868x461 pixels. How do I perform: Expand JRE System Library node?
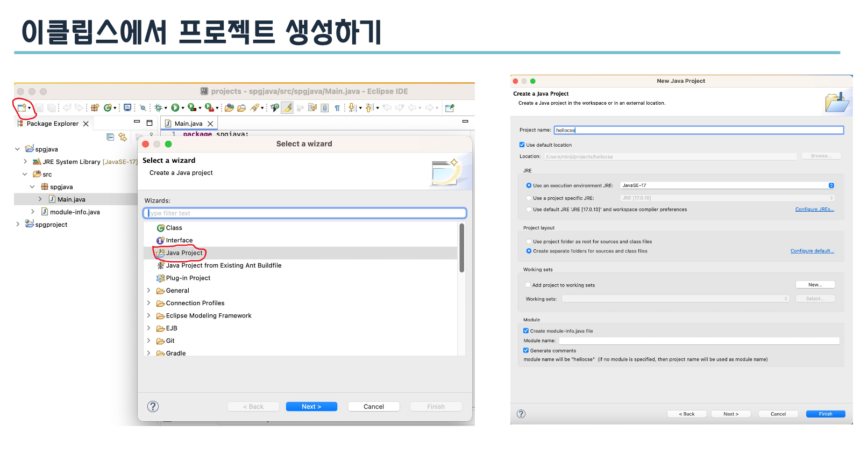(x=25, y=161)
